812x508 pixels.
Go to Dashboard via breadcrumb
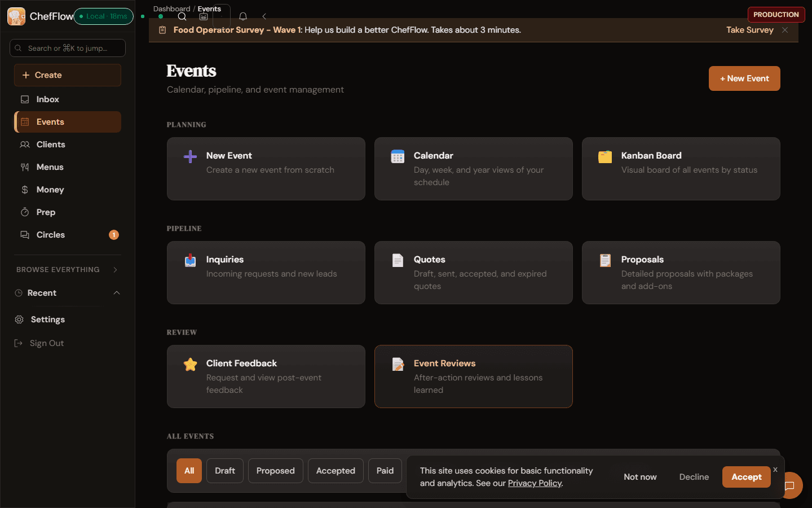coord(171,8)
